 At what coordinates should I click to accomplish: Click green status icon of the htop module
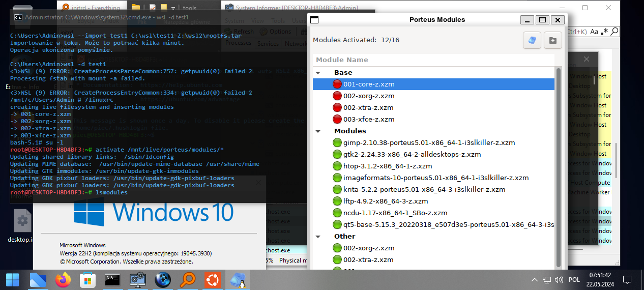point(337,166)
